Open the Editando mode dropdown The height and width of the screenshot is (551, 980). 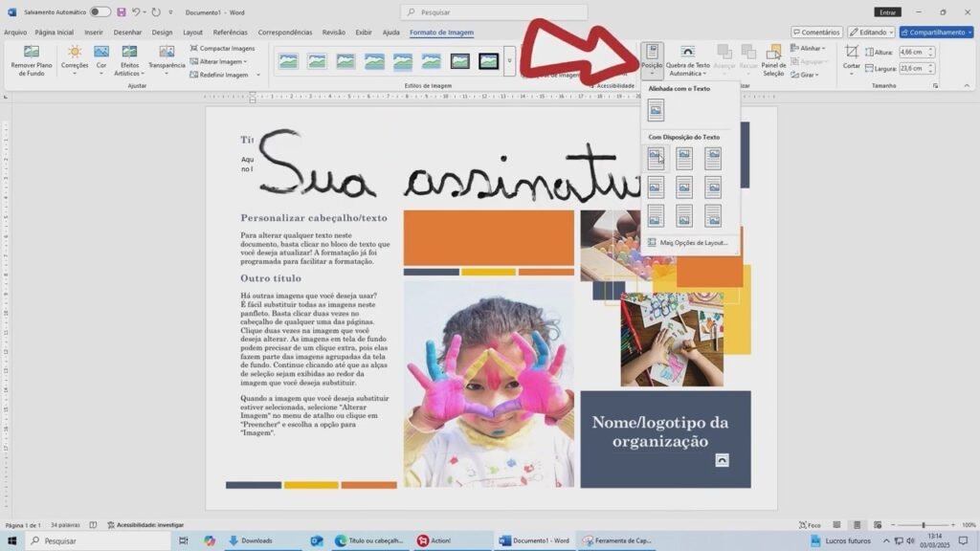871,32
